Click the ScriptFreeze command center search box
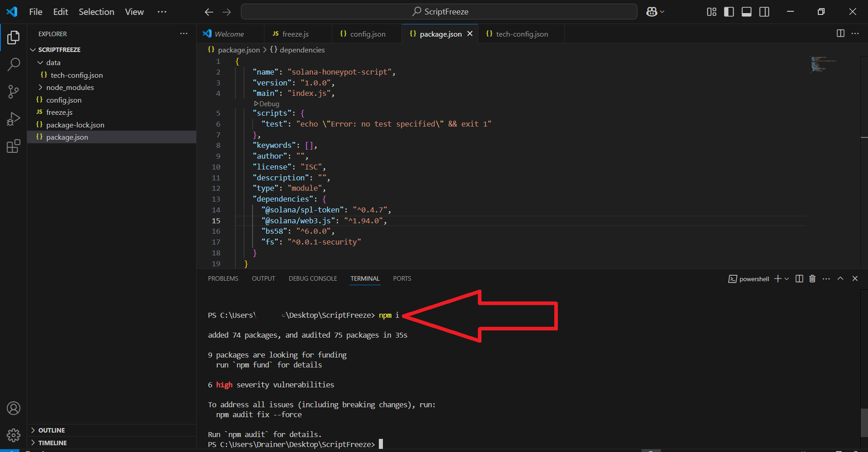Viewport: 868px width, 452px height. 439,12
